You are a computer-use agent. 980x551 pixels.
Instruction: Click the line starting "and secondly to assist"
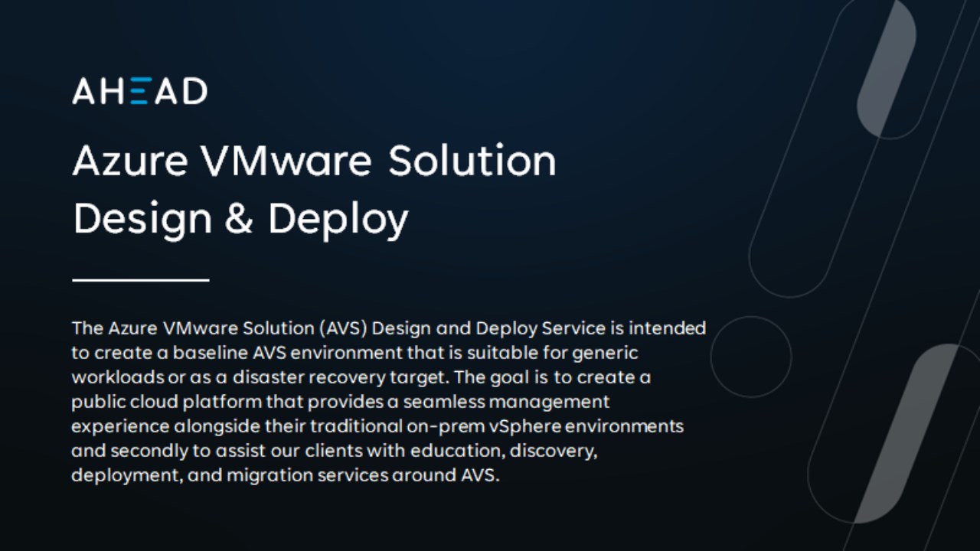click(x=335, y=450)
